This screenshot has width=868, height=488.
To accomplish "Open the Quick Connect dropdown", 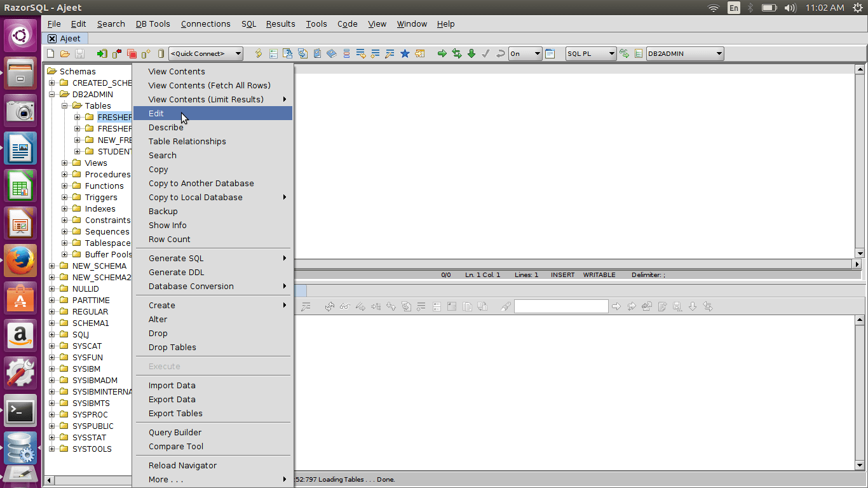I will click(x=206, y=54).
